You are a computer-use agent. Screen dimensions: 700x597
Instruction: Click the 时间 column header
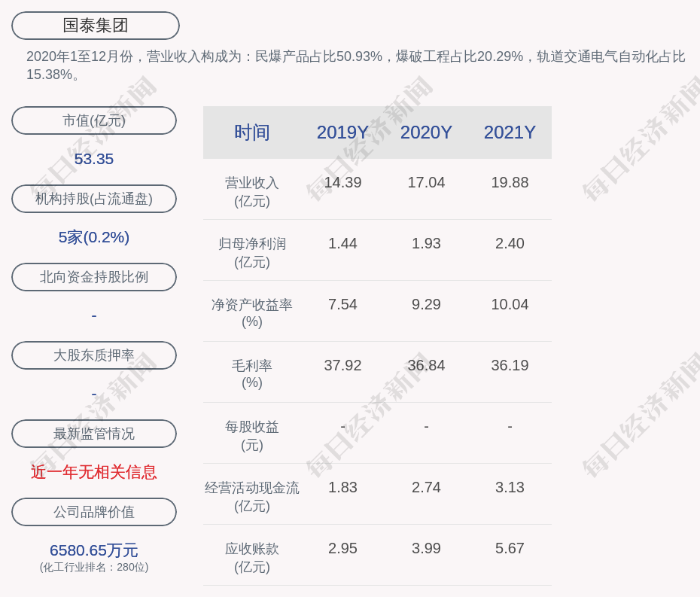point(252,132)
